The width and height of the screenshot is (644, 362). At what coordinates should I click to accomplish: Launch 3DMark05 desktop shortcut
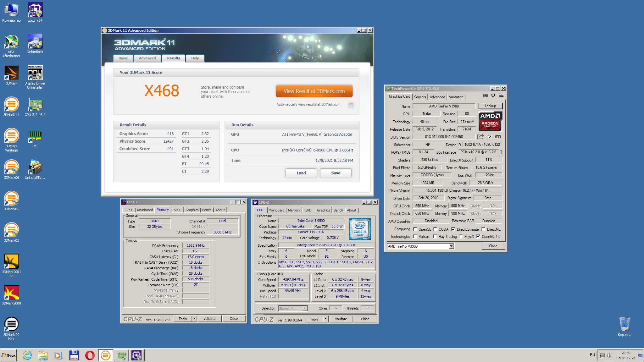pyautogui.click(x=11, y=201)
